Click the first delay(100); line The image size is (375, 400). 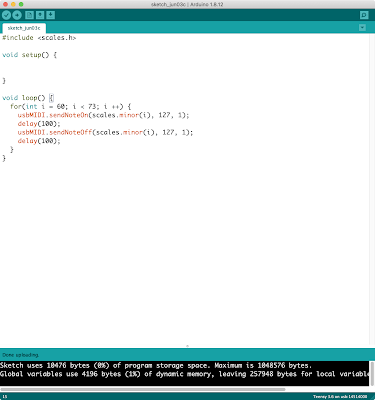point(39,124)
